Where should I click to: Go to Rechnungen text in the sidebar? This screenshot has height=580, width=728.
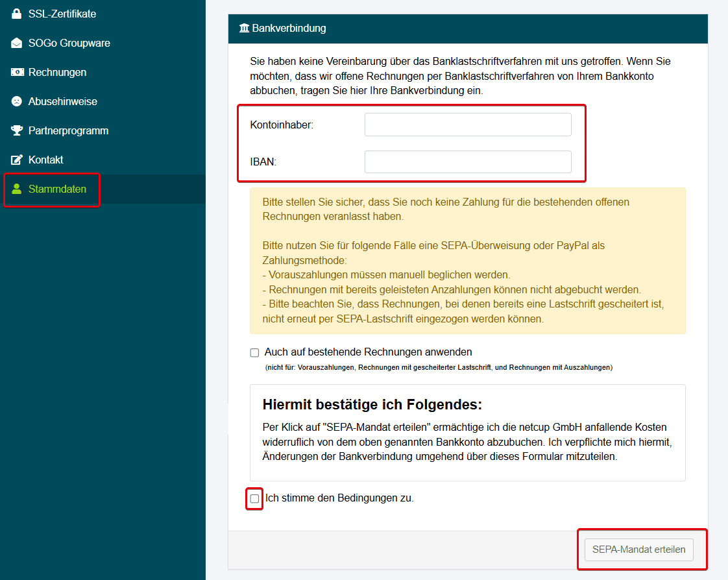(57, 72)
